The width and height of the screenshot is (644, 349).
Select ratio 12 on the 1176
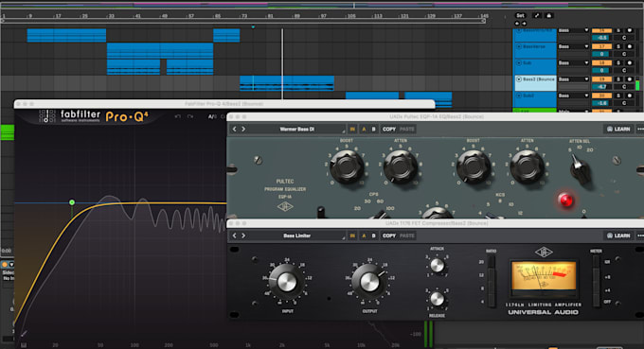tap(491, 275)
